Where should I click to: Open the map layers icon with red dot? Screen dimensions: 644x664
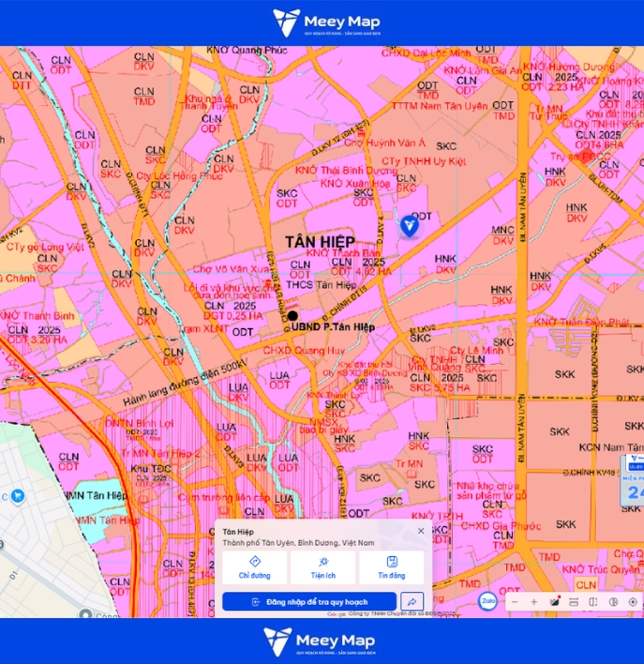point(554,602)
